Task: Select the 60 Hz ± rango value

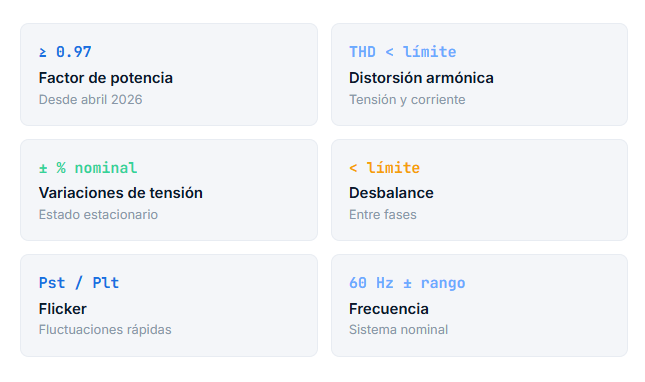Action: click(x=407, y=283)
